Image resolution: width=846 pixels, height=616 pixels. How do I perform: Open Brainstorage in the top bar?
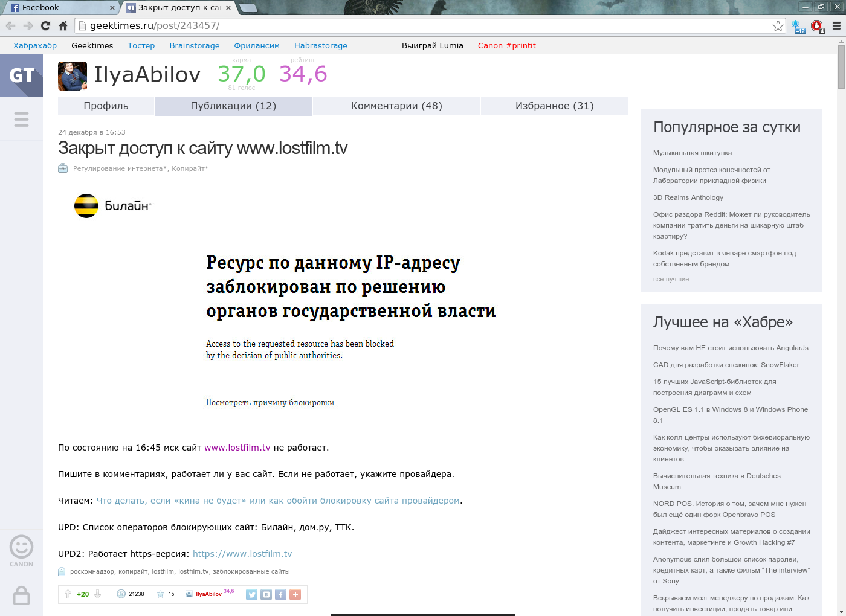coord(195,45)
